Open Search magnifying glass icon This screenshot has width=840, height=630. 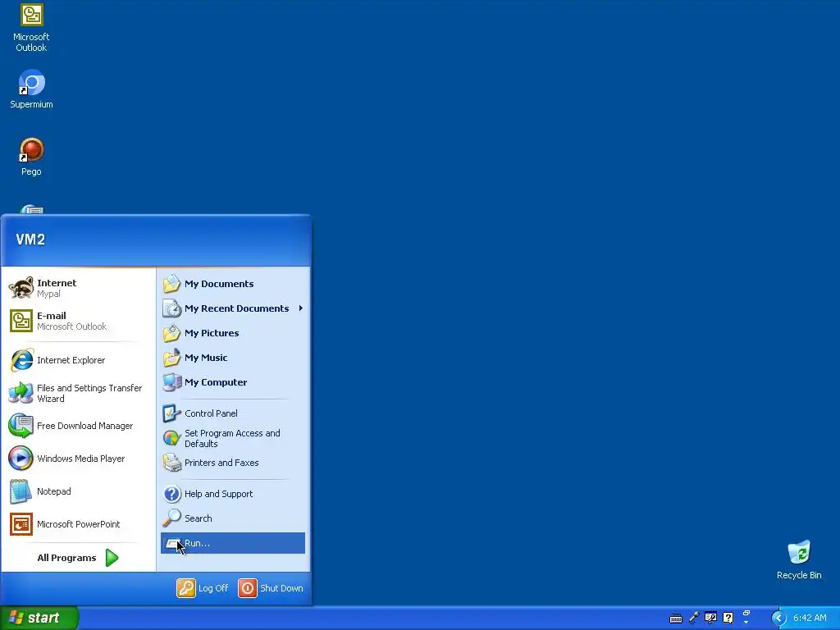point(171,518)
